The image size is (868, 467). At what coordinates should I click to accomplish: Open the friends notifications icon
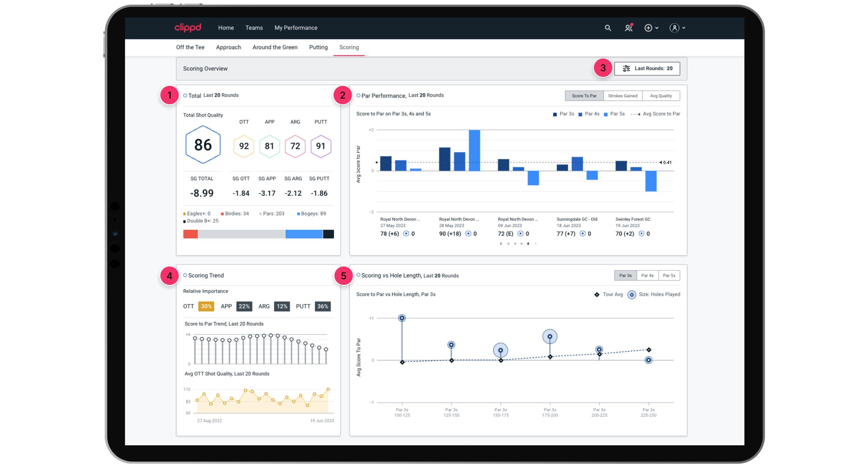coord(628,28)
